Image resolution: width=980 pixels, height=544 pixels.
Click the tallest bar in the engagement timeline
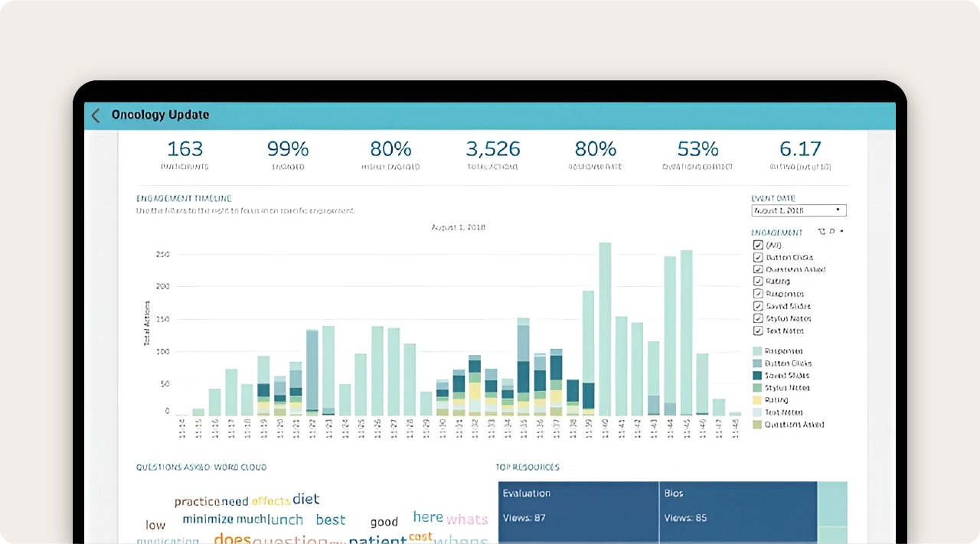[x=604, y=329]
